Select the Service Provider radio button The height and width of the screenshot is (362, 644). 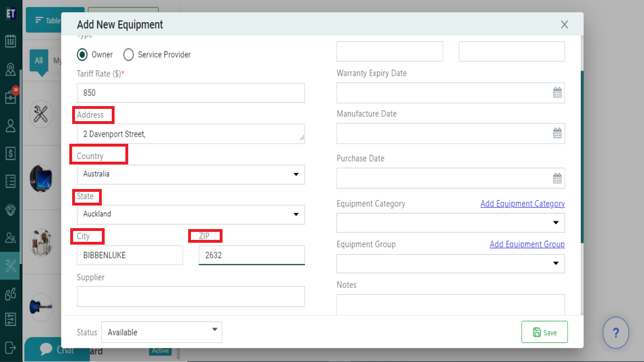pyautogui.click(x=129, y=55)
